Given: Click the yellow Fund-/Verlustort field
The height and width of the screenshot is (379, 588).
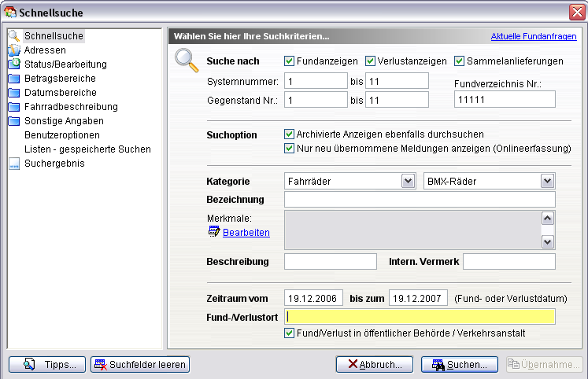Looking at the screenshot, I should 420,317.
